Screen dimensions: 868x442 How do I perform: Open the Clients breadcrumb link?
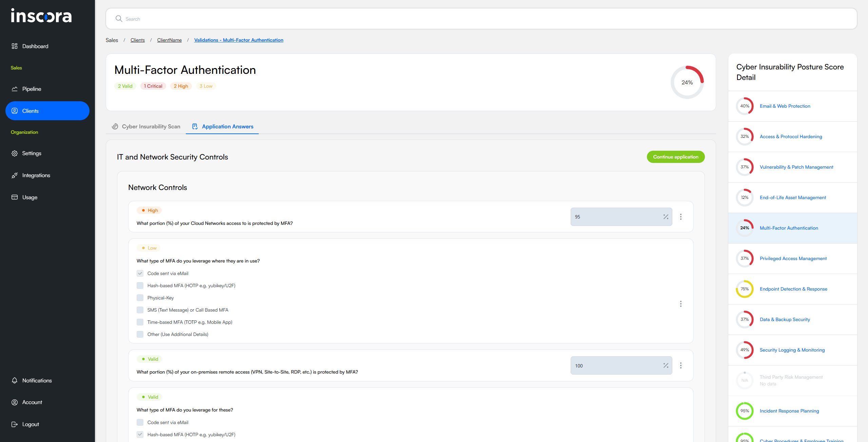[137, 40]
